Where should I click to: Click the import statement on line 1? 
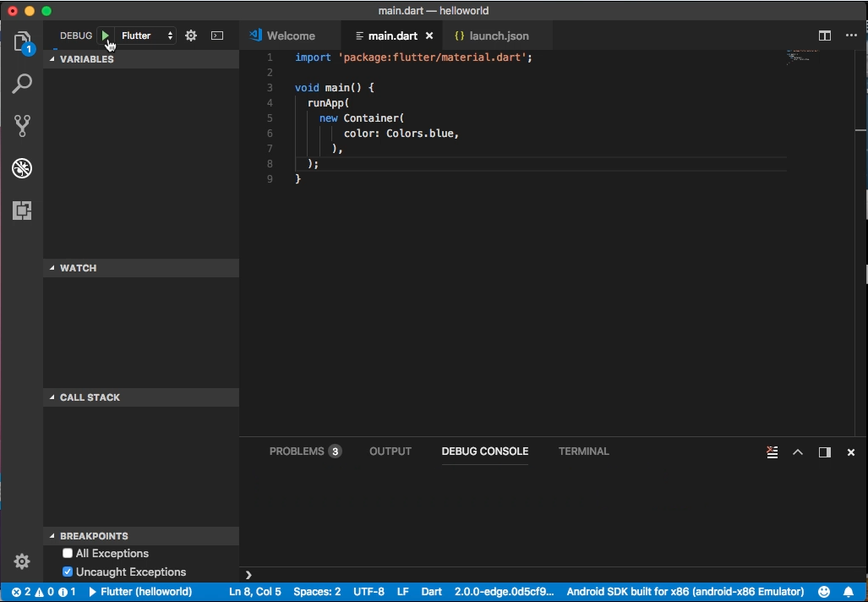tap(413, 57)
